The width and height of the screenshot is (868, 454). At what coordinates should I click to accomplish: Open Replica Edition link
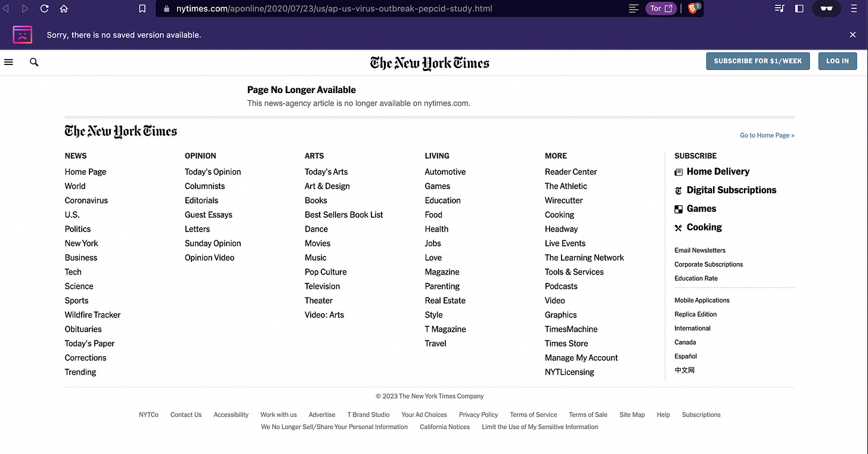(695, 314)
